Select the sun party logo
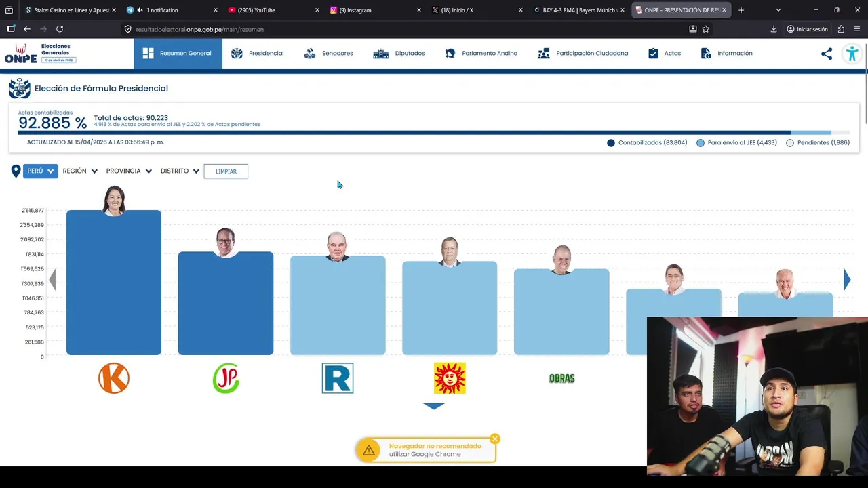868x488 pixels. [450, 378]
